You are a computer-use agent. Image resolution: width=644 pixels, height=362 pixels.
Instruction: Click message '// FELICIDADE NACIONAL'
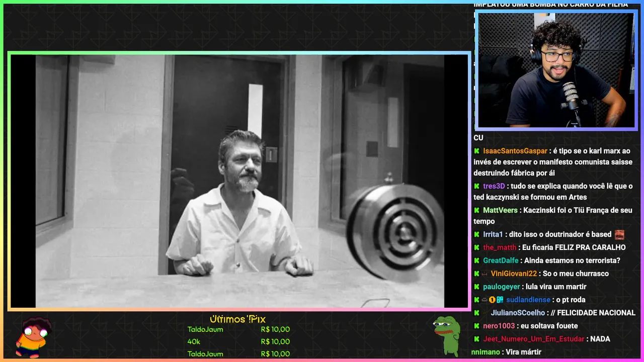(x=593, y=313)
